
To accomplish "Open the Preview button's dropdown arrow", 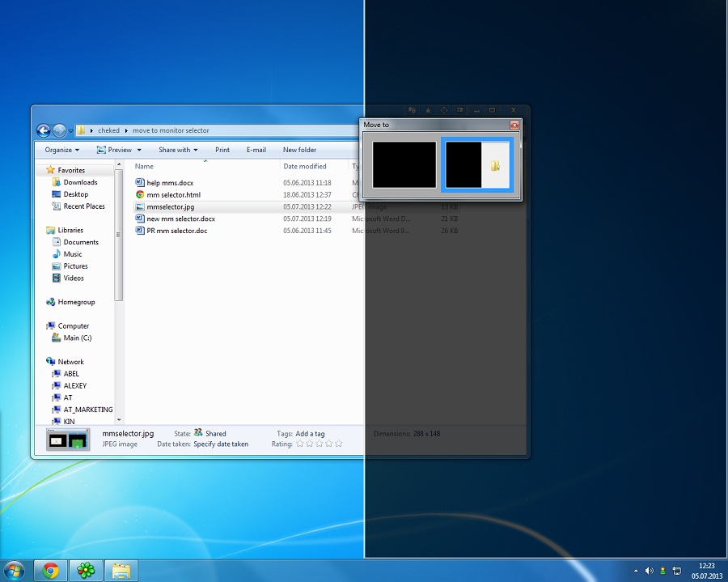I will tap(139, 150).
